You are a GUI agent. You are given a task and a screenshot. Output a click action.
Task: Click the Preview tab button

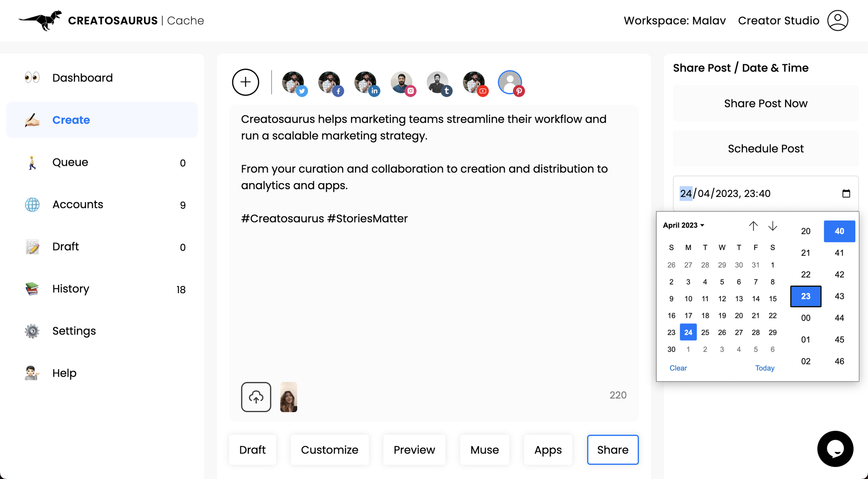point(414,449)
